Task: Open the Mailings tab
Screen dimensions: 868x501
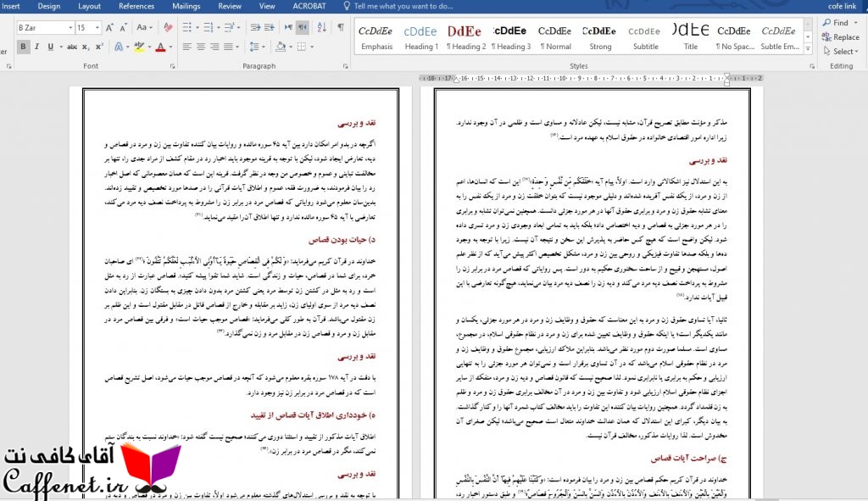Action: (x=186, y=6)
